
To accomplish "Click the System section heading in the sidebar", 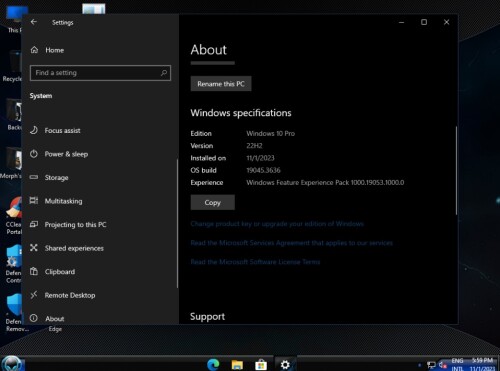I will pos(41,96).
